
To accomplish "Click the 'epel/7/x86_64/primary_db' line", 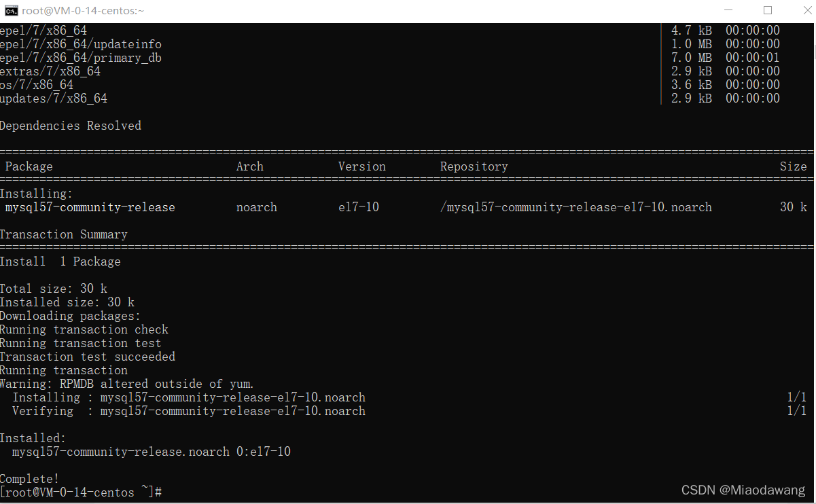I will (80, 58).
